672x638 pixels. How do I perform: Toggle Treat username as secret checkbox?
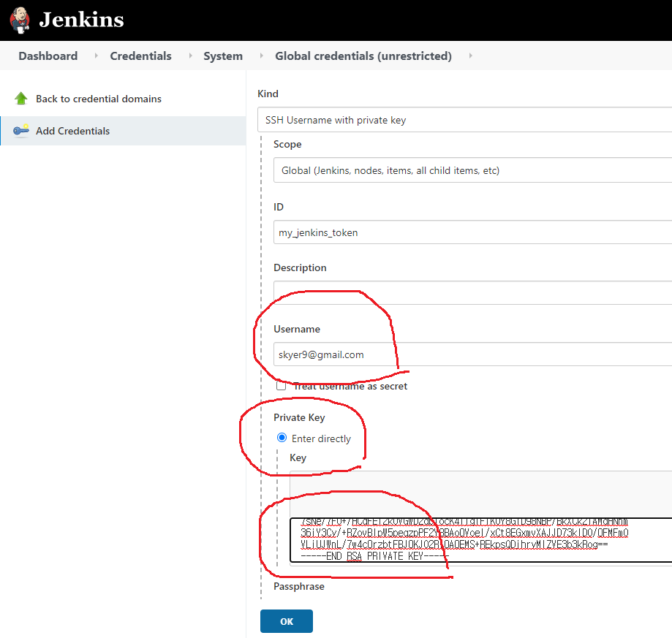[281, 386]
